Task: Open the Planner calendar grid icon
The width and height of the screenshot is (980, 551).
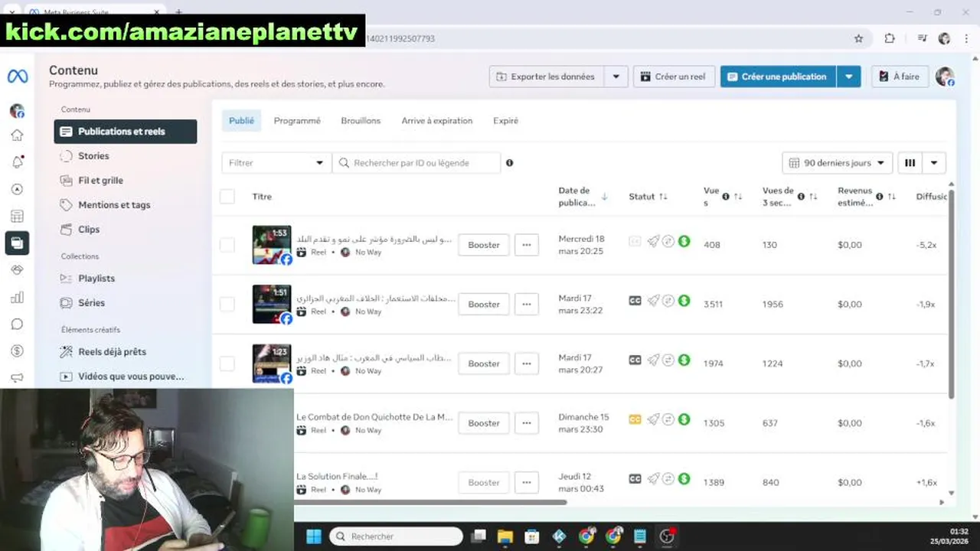Action: 17,217
